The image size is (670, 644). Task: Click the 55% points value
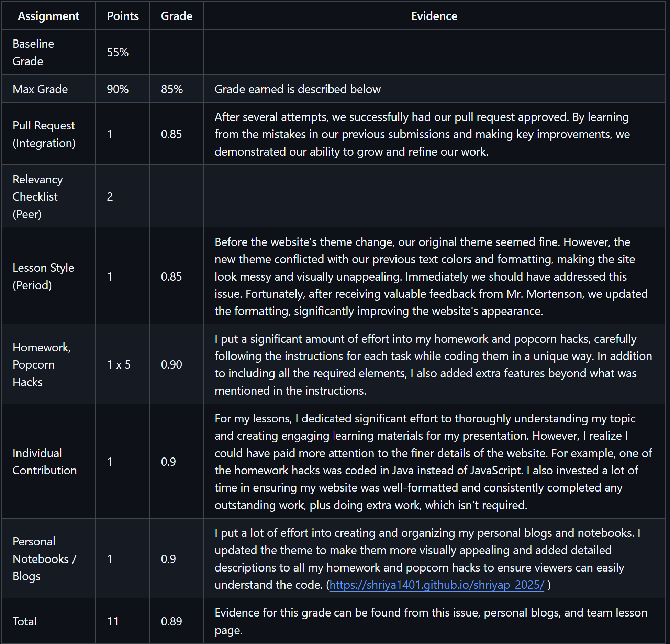[118, 53]
